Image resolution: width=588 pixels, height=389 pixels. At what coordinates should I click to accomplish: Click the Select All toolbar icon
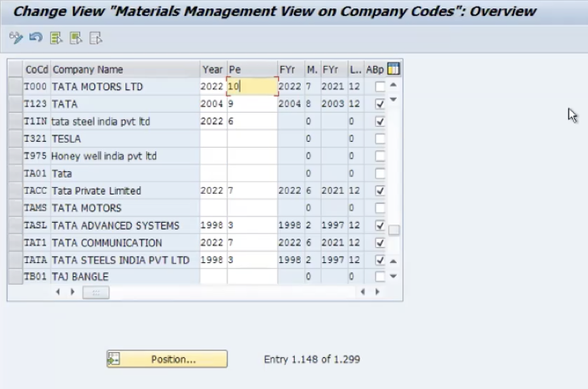click(x=56, y=38)
